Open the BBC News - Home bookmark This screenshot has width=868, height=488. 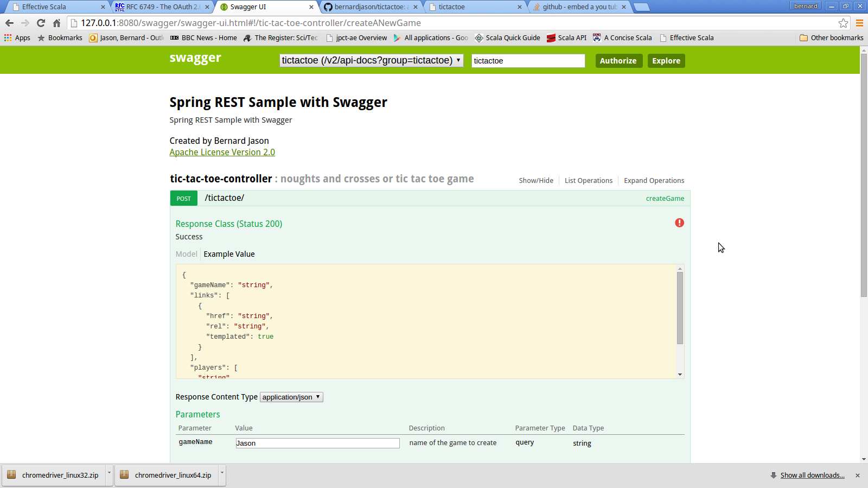click(x=203, y=38)
